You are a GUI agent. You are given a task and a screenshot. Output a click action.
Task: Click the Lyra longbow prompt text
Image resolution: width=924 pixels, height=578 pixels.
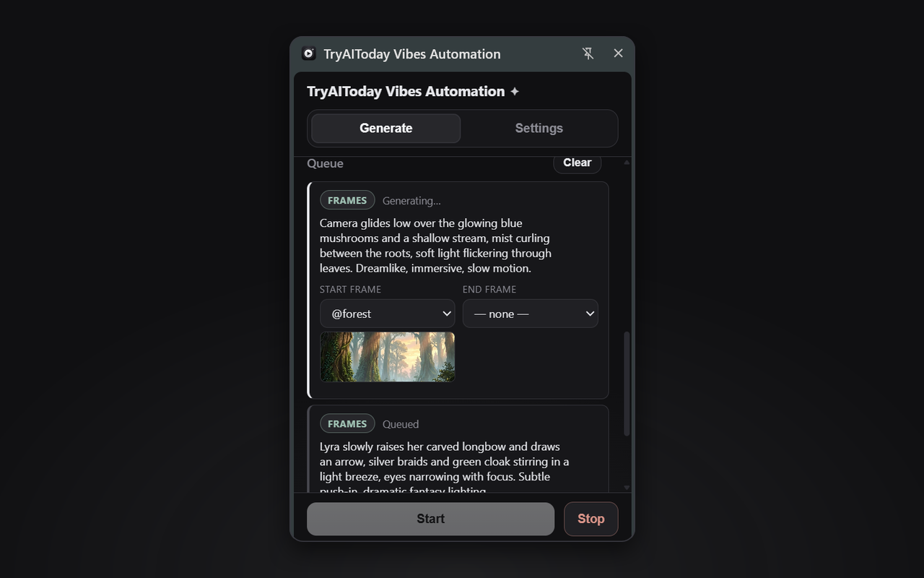[x=444, y=467]
